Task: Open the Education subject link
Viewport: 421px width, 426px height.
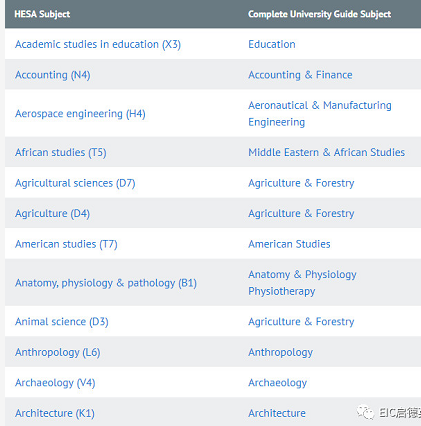Action: click(272, 44)
